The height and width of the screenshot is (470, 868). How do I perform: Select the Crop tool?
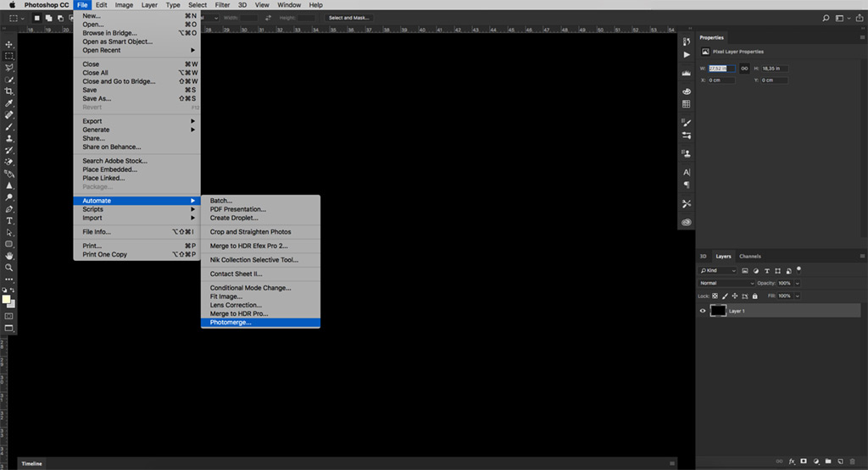tap(9, 91)
